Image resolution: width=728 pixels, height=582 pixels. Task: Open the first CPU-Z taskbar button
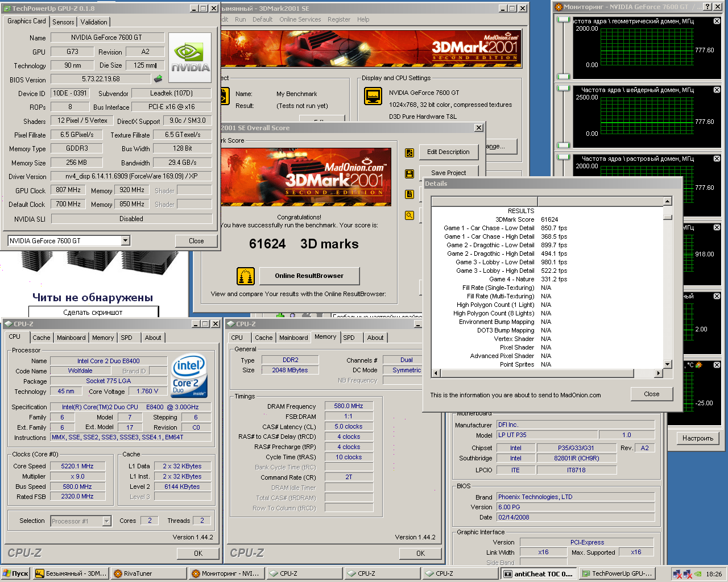304,573
